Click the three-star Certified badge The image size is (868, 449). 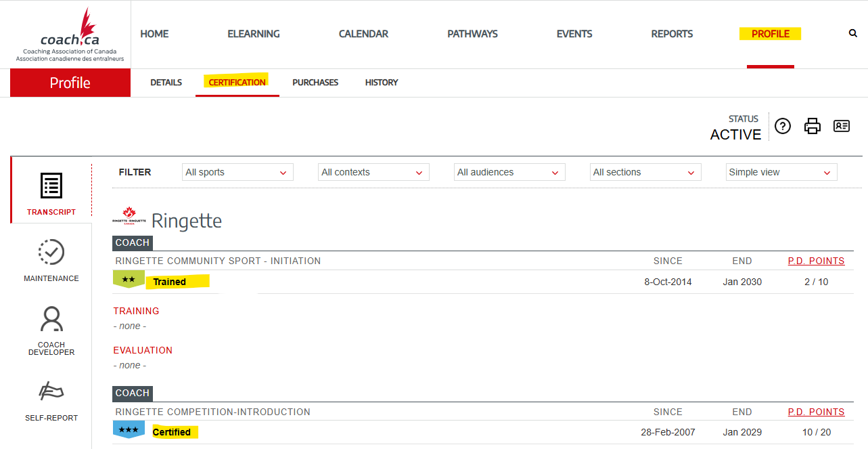pyautogui.click(x=129, y=429)
